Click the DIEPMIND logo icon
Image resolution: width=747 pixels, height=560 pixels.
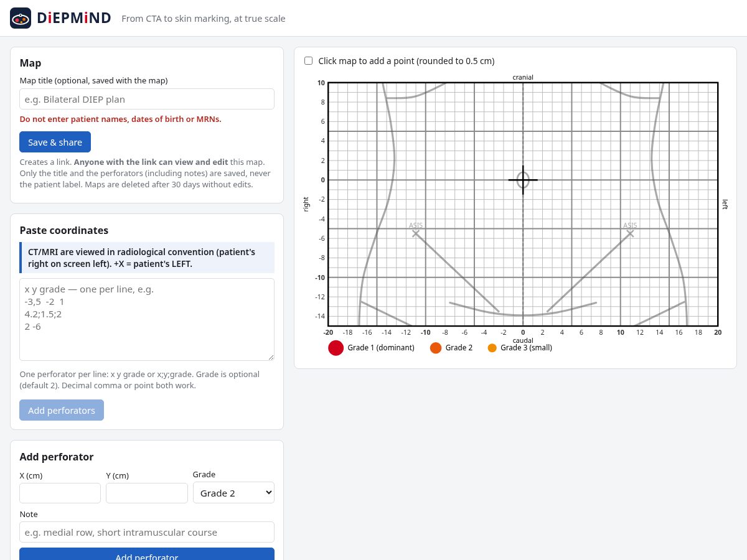[x=21, y=18]
